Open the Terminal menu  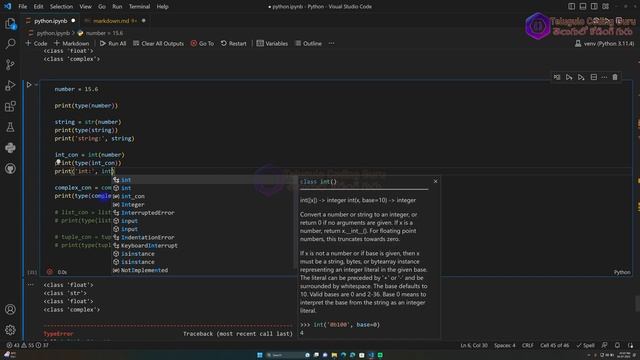point(139,7)
